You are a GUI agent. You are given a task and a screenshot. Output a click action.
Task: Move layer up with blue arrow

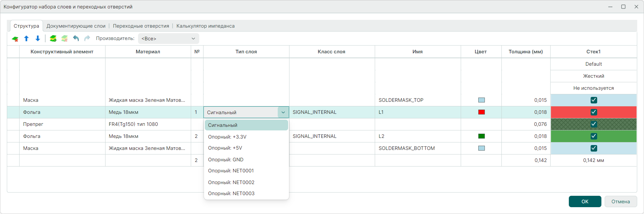(26, 39)
